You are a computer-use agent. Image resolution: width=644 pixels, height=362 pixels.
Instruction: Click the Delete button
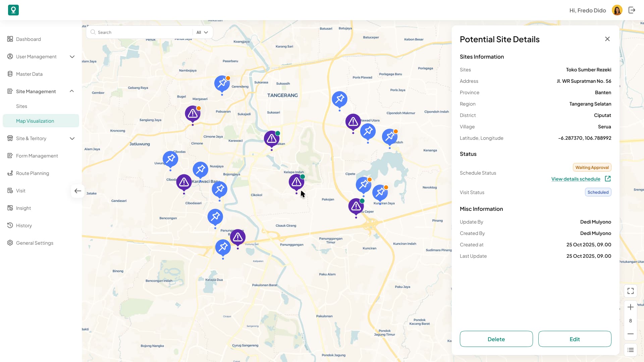pos(496,339)
